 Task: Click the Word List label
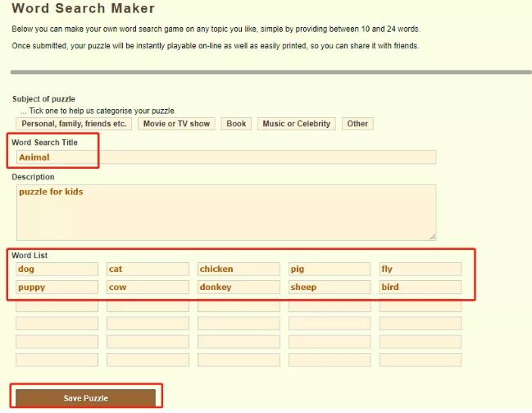pos(30,256)
